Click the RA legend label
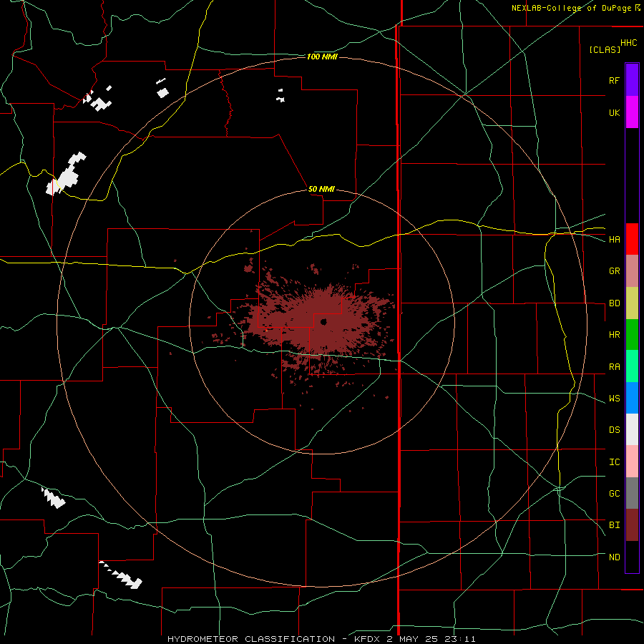The height and width of the screenshot is (644, 644). tap(614, 367)
